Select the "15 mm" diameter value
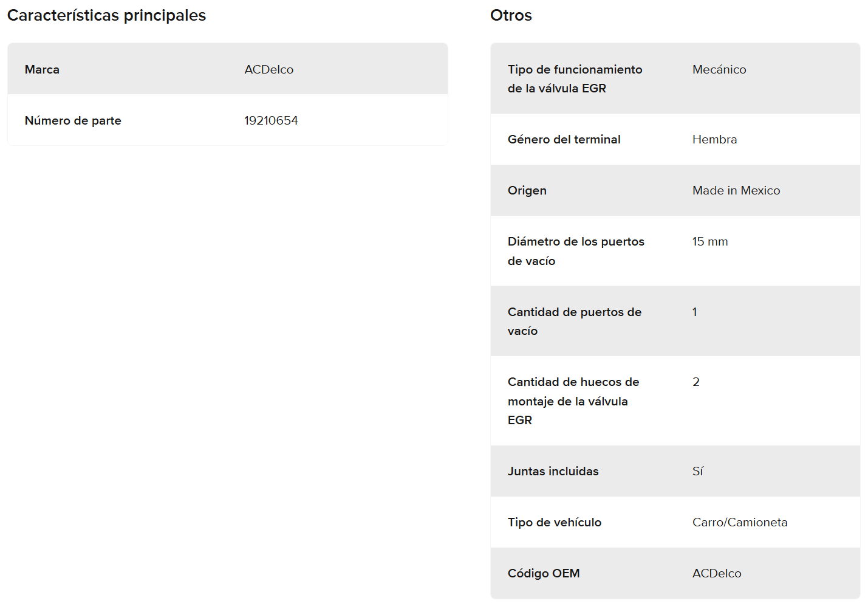 tap(709, 241)
